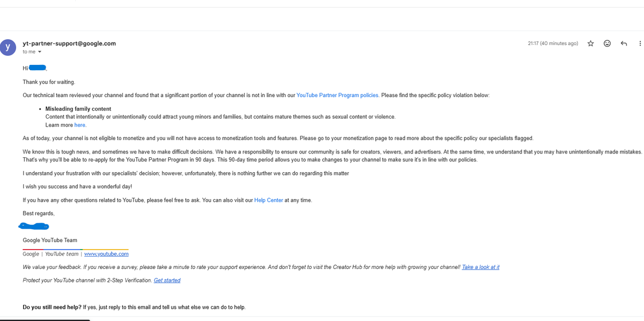Click 'Get started' 2-Step Verification link

tap(167, 280)
